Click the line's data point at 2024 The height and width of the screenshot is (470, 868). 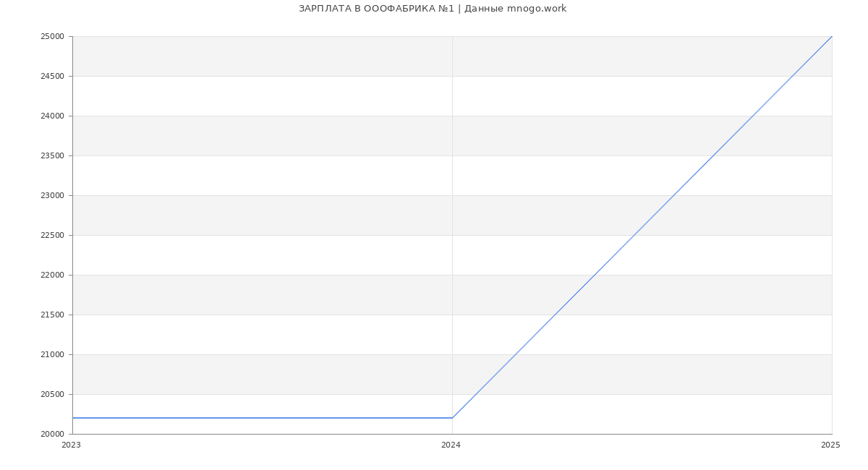[452, 418]
